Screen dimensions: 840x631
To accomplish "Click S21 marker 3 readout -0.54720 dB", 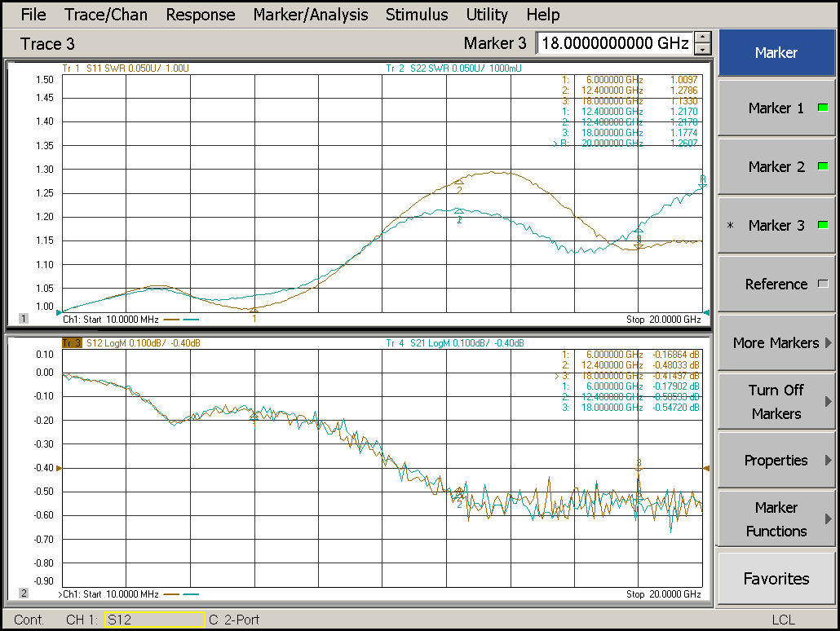I will point(675,407).
